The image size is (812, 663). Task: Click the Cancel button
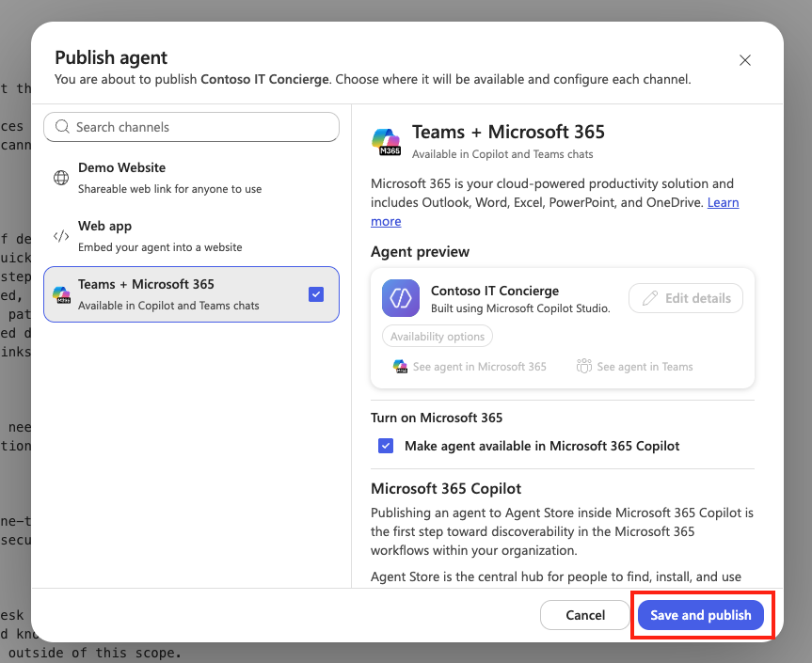[x=585, y=615]
